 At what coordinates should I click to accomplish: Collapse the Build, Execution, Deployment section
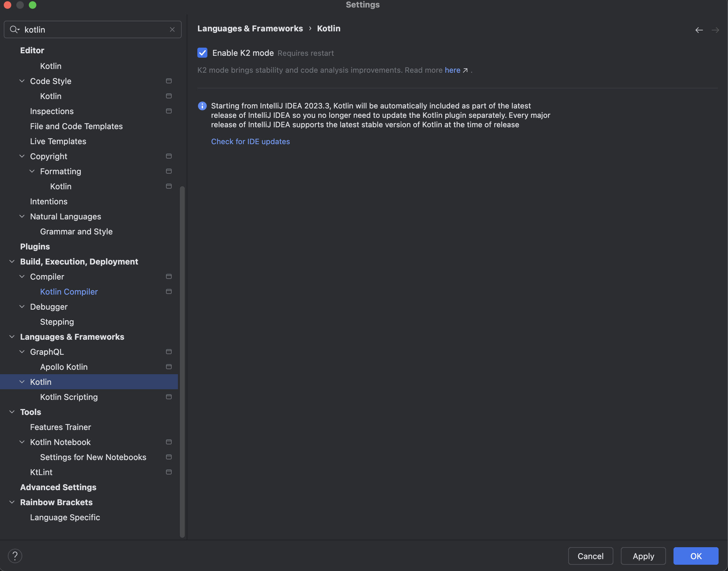click(x=12, y=261)
